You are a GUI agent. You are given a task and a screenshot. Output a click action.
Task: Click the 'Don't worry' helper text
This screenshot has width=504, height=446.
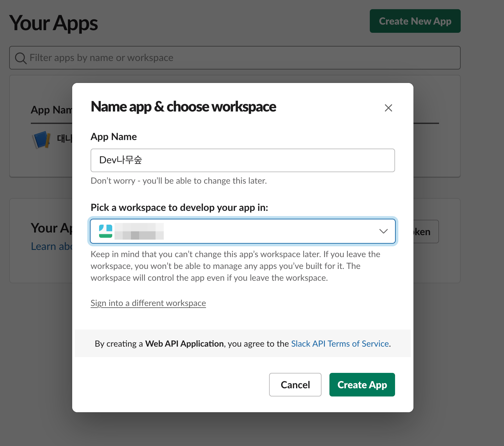coord(179,181)
